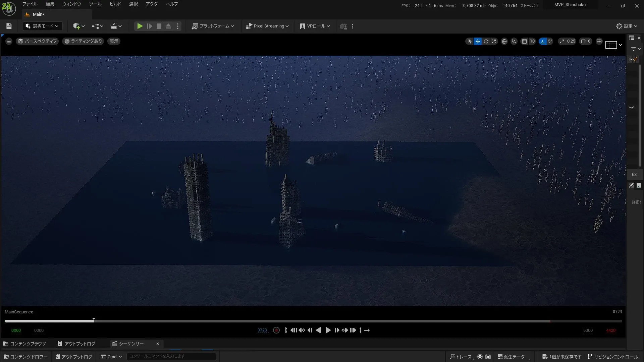644x362 pixels.
Task: Click the コンテンツドロワー button
Action: pyautogui.click(x=26, y=357)
